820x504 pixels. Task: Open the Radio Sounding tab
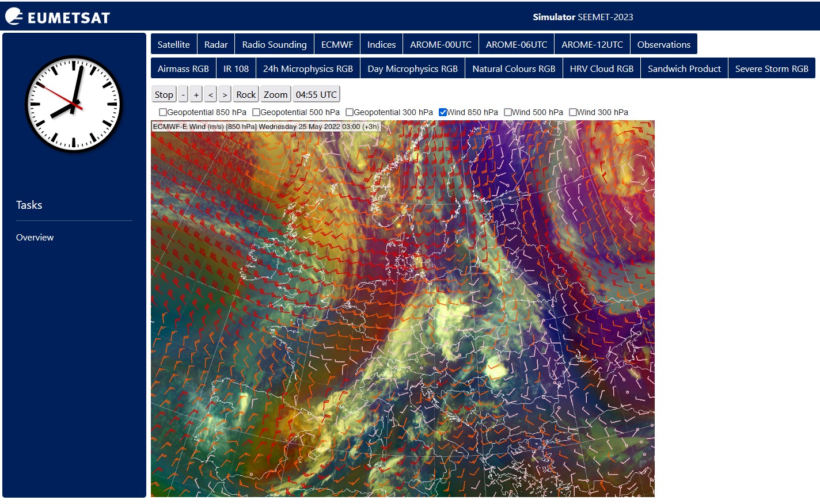coord(275,44)
